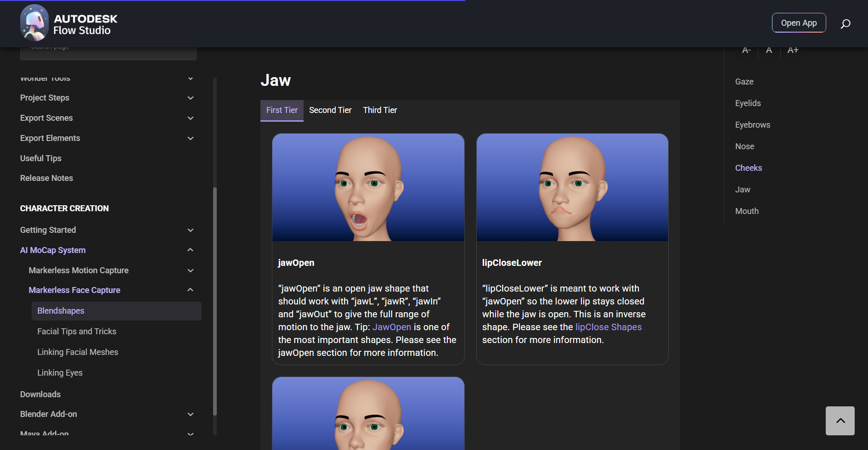Screen dimensions: 868x450
Task: Decrease font size with A- button
Action: (x=746, y=51)
